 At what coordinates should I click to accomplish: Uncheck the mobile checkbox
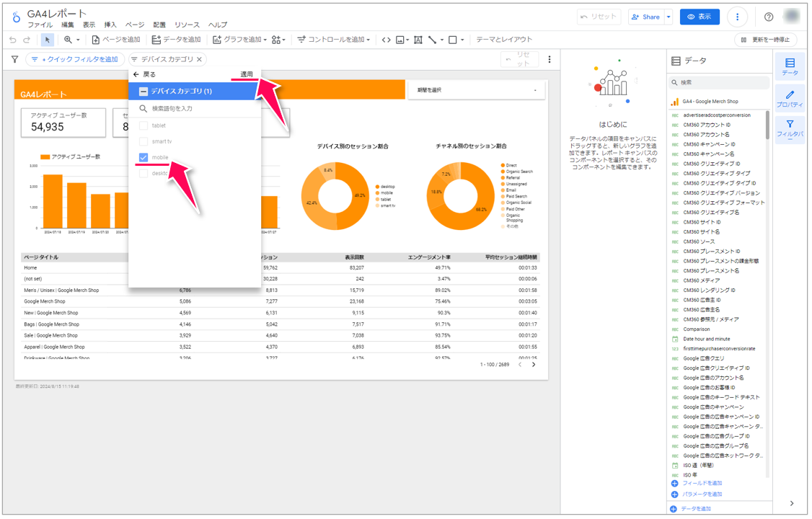point(144,158)
